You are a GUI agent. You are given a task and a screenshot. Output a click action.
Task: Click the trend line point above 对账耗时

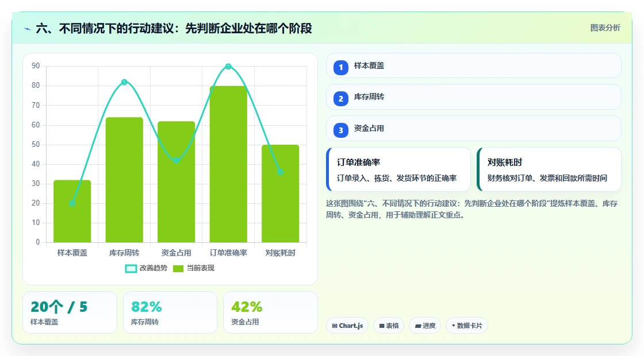tap(281, 172)
